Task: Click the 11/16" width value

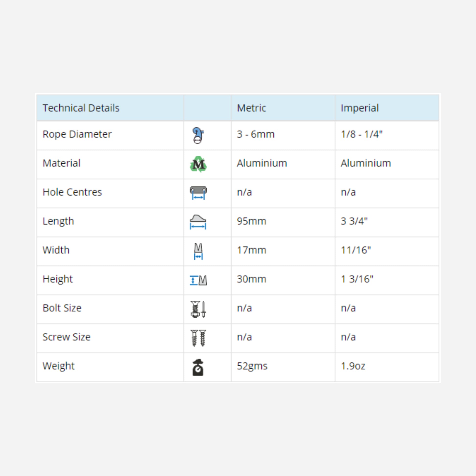Action: pyautogui.click(x=355, y=250)
